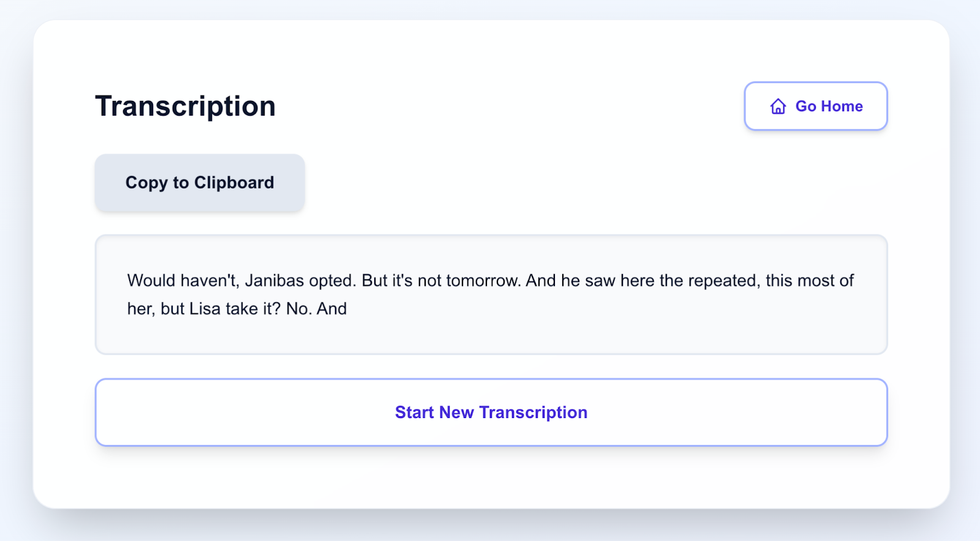Select the house icon in the top-right button
980x541 pixels.
click(x=777, y=106)
